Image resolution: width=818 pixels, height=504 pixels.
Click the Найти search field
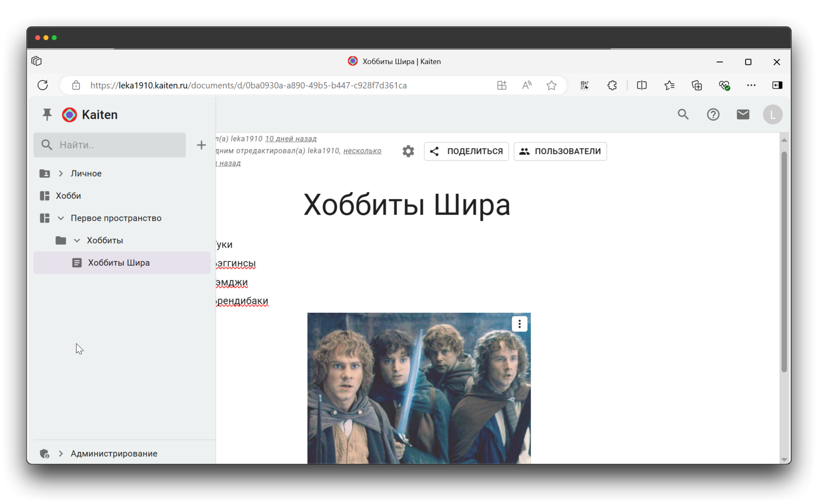click(110, 145)
